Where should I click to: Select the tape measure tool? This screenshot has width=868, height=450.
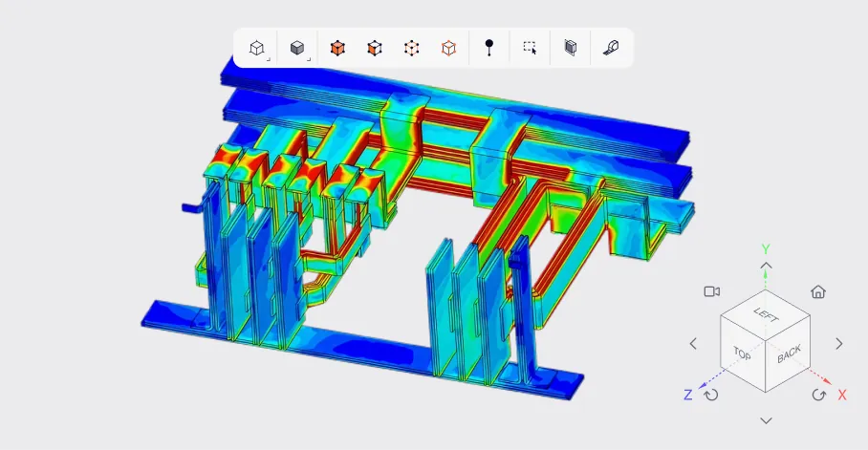611,48
